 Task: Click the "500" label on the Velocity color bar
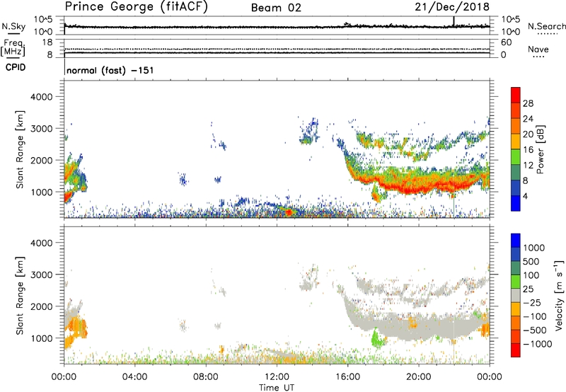click(x=531, y=261)
